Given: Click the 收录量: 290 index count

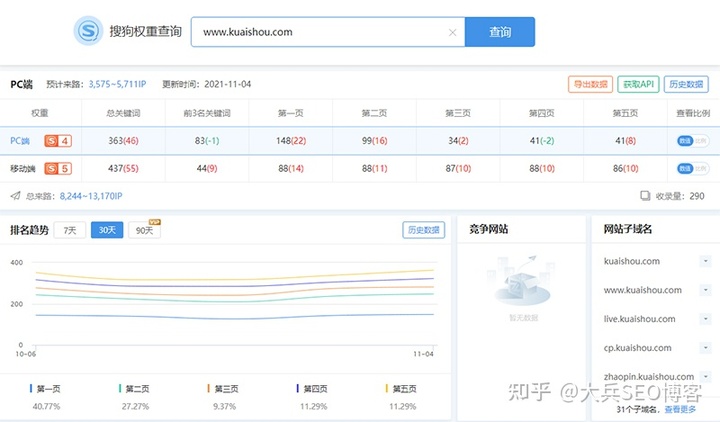Looking at the screenshot, I should [x=680, y=196].
